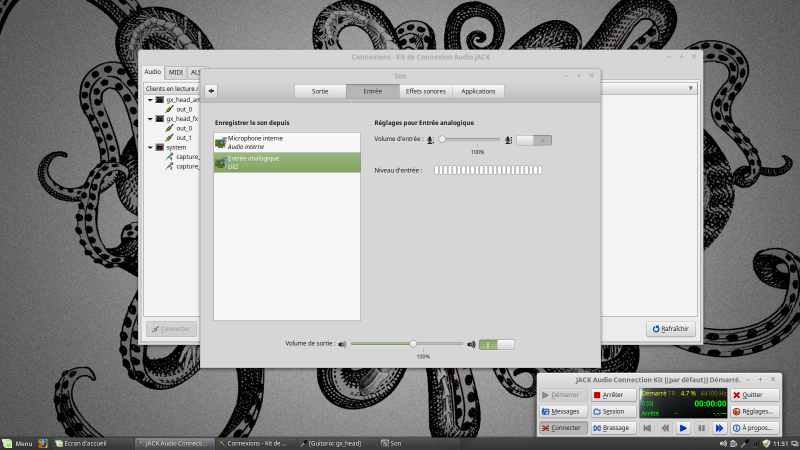Open the tray volume icon
800x450 pixels.
[x=723, y=444]
